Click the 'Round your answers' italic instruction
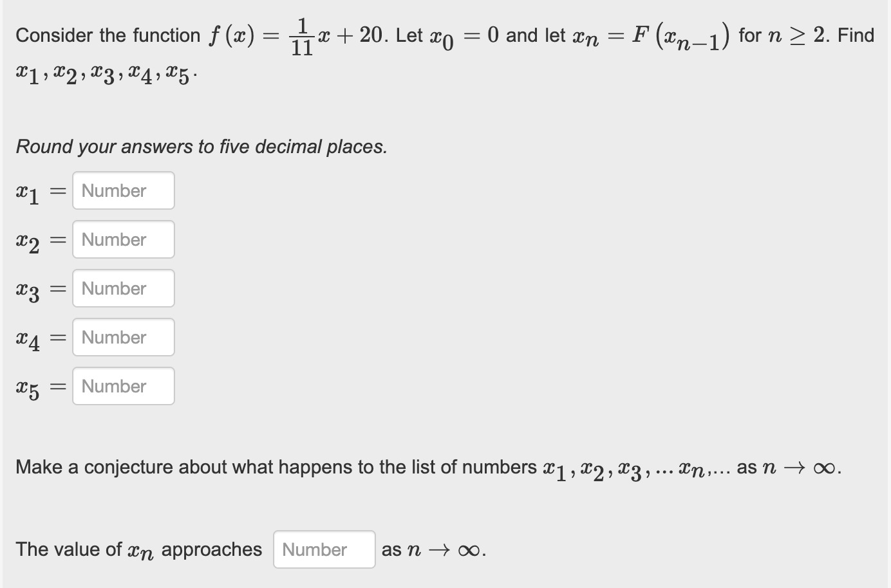 point(202,147)
